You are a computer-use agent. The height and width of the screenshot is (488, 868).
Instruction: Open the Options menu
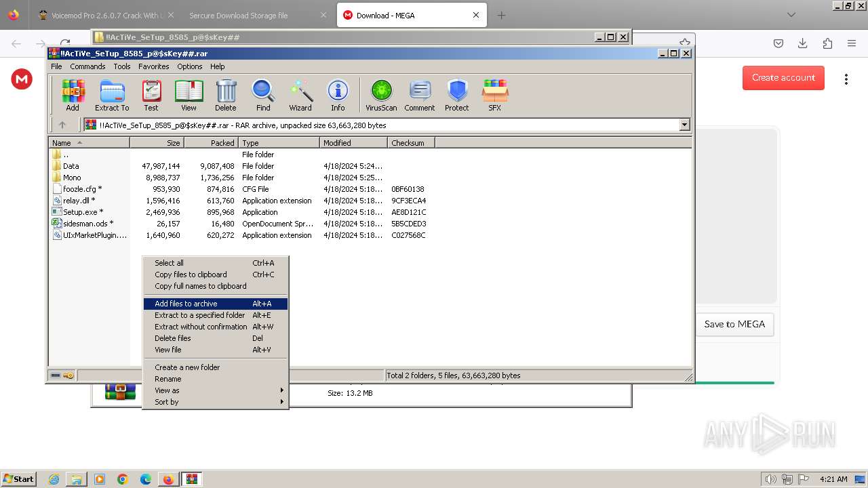pyautogui.click(x=190, y=66)
